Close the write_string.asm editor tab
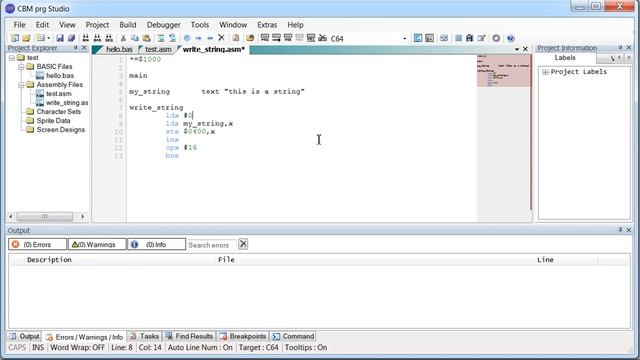 [x=525, y=49]
